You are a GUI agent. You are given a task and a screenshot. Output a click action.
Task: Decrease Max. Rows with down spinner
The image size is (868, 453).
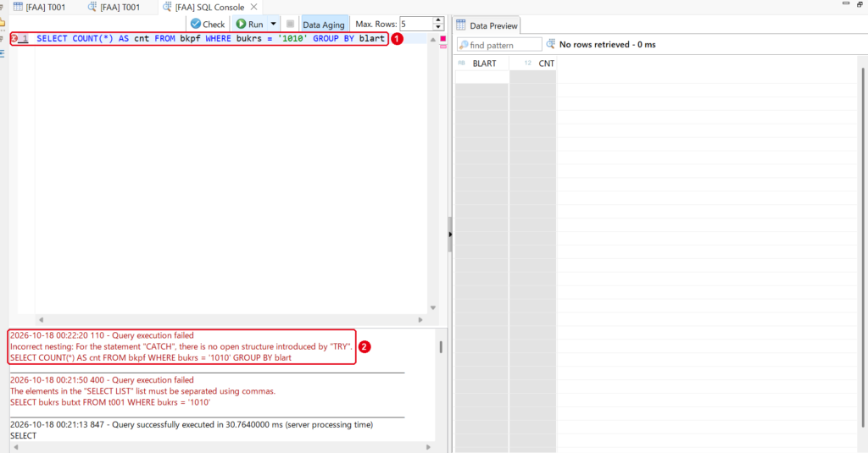(x=438, y=27)
